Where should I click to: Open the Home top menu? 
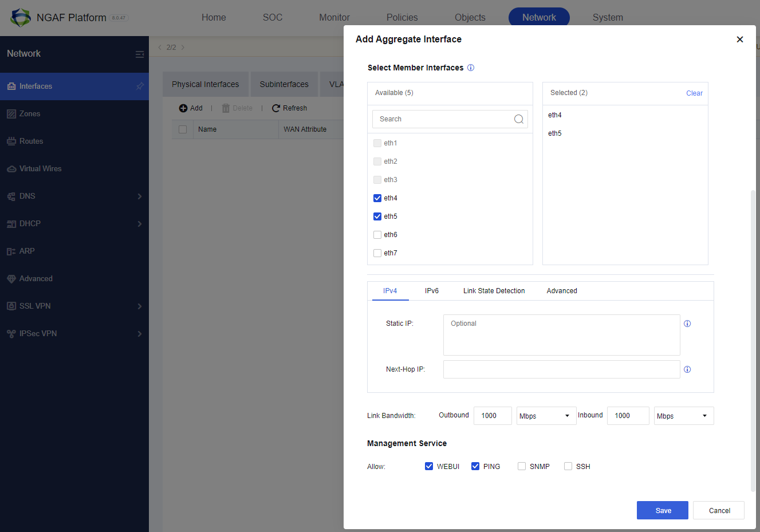(214, 18)
